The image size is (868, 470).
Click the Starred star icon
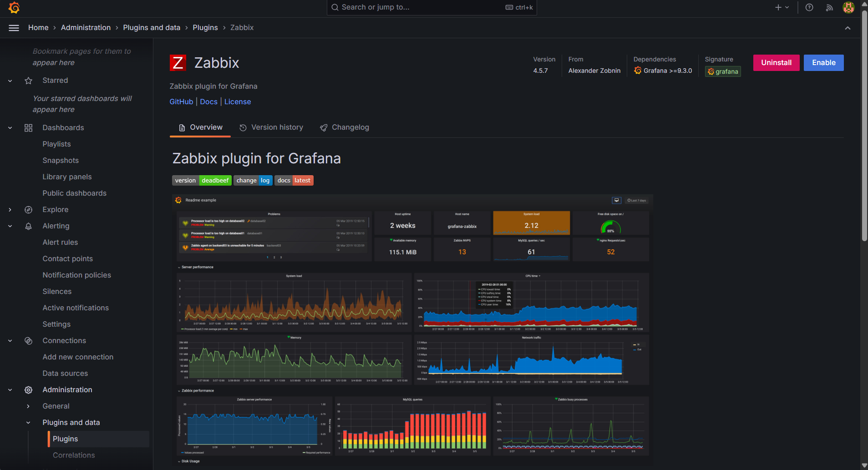(x=29, y=81)
